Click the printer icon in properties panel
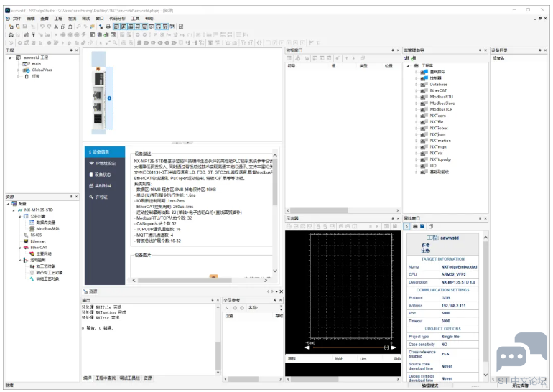Image resolution: width=553 pixels, height=392 pixels. click(x=415, y=226)
